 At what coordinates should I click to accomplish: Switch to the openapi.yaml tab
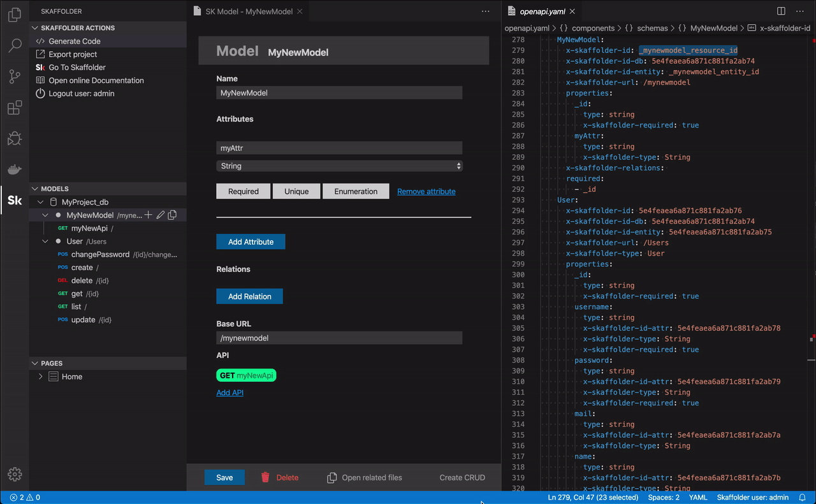(x=543, y=11)
